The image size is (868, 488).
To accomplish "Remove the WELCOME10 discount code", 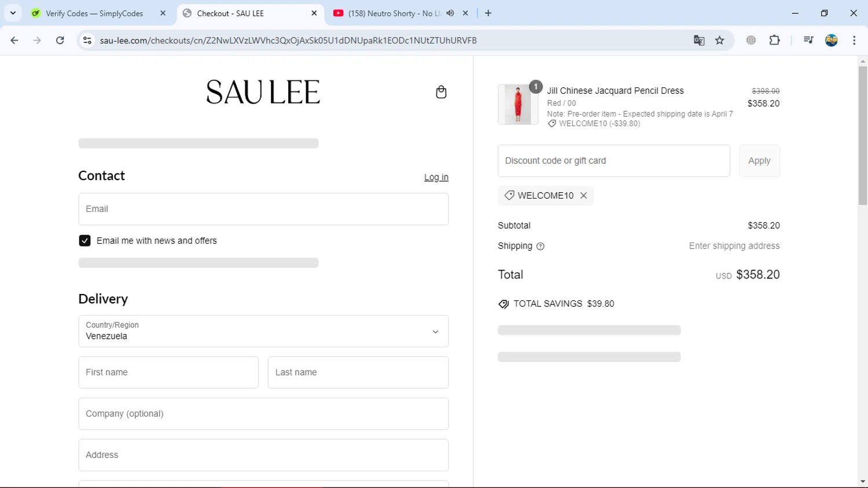I will (583, 196).
